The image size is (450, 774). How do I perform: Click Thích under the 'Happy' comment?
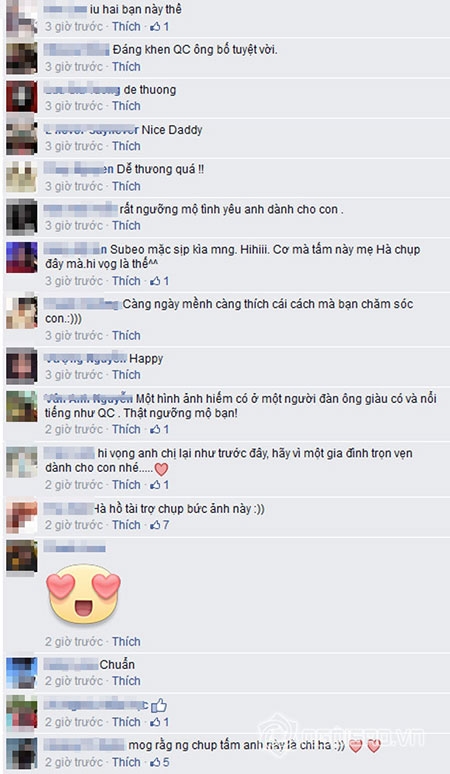126,375
